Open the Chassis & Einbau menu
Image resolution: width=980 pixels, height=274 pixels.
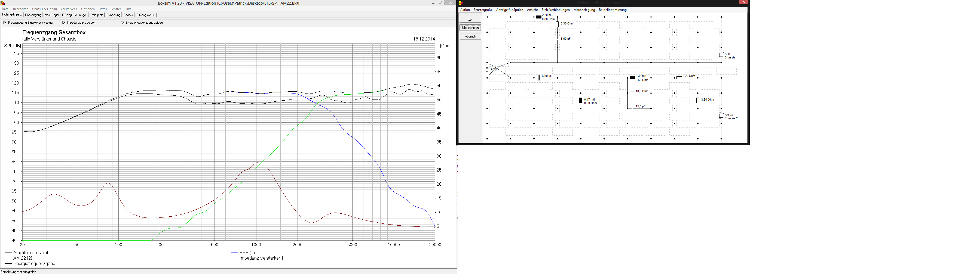click(45, 9)
